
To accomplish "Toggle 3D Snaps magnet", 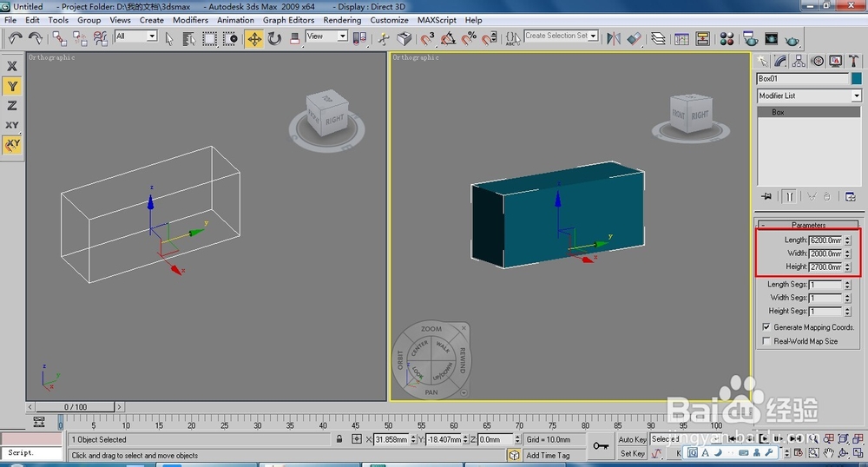I will coord(427,38).
